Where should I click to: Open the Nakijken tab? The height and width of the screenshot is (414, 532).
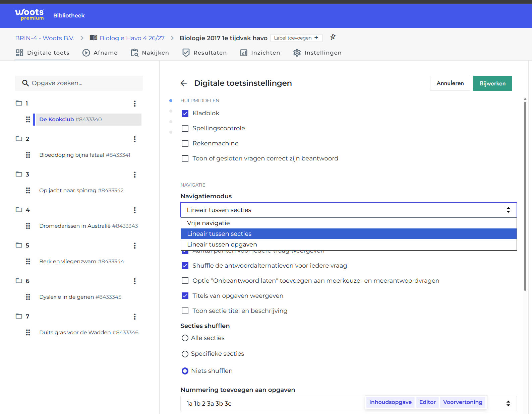(150, 53)
